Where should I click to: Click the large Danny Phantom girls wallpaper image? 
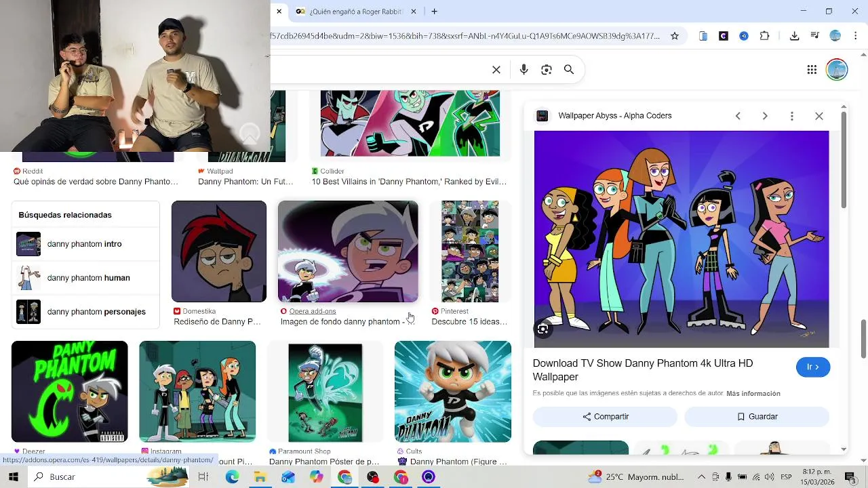pyautogui.click(x=682, y=239)
